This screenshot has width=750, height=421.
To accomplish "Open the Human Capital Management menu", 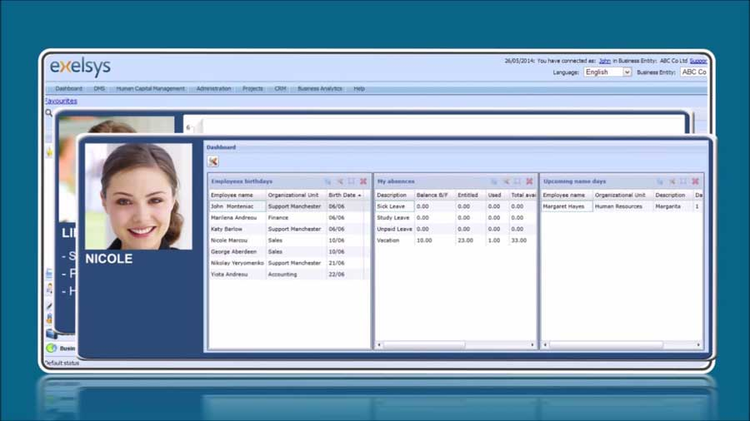I will tap(150, 89).
